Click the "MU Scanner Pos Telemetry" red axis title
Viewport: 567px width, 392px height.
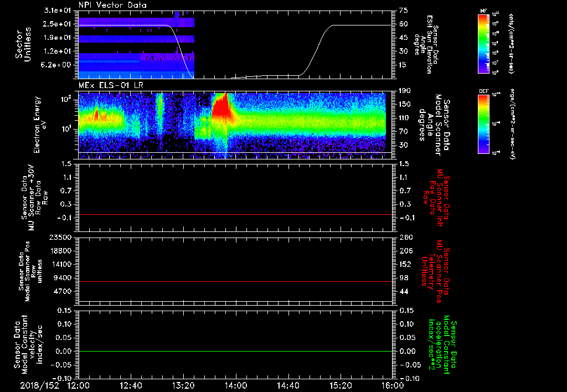[435, 271]
